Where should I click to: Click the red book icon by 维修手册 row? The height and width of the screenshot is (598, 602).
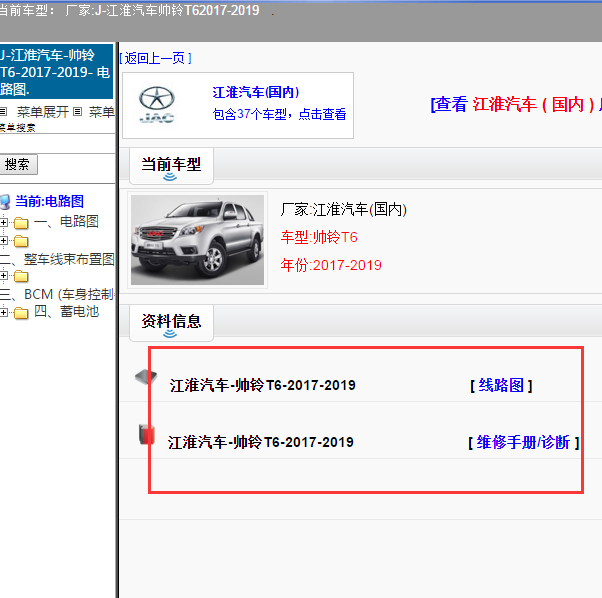(x=147, y=435)
